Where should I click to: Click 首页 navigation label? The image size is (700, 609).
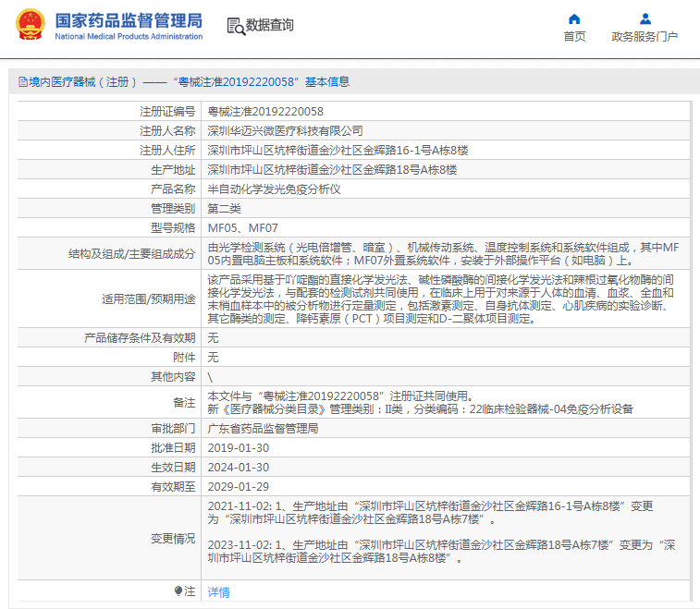574,37
